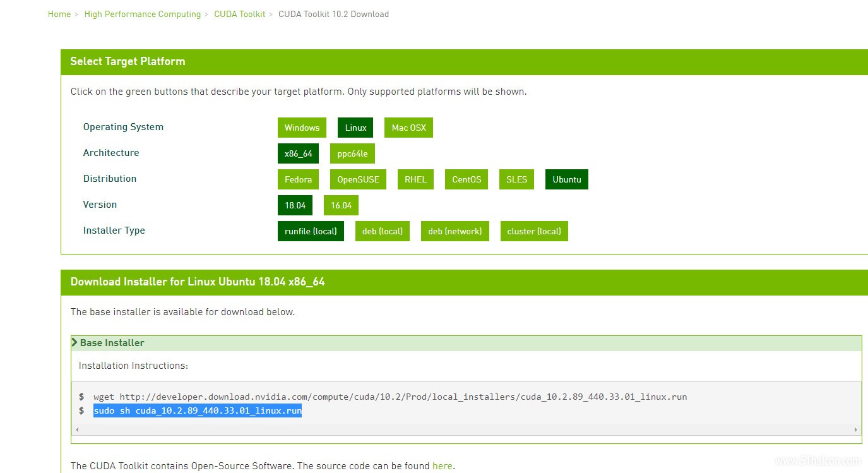
Task: Open the source code 'here' link
Action: 442,466
